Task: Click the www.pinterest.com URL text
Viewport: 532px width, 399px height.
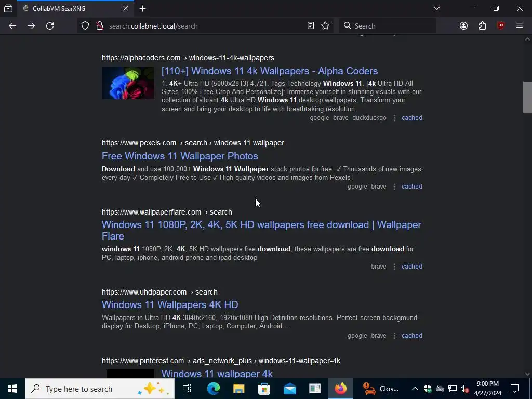Action: click(x=143, y=361)
